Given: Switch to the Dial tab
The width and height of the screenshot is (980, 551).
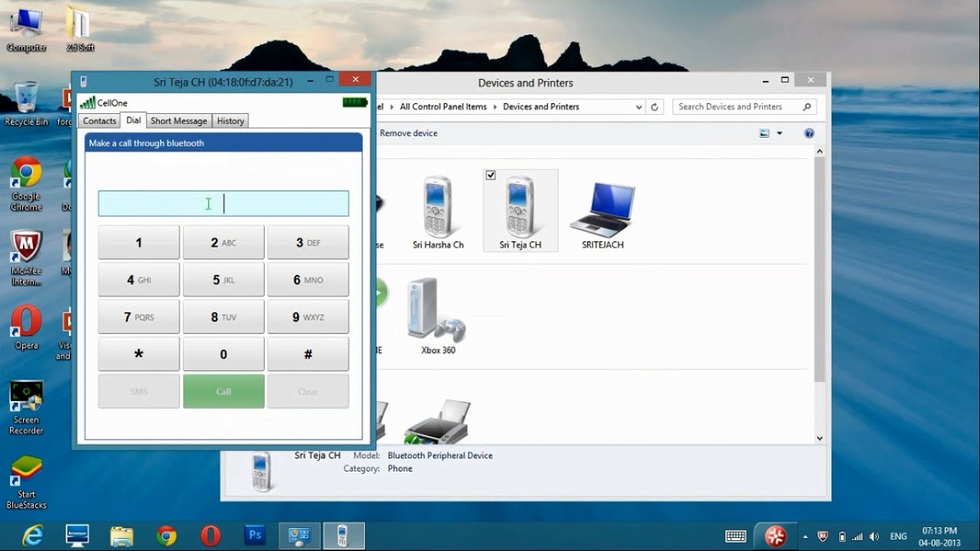Looking at the screenshot, I should pyautogui.click(x=133, y=120).
